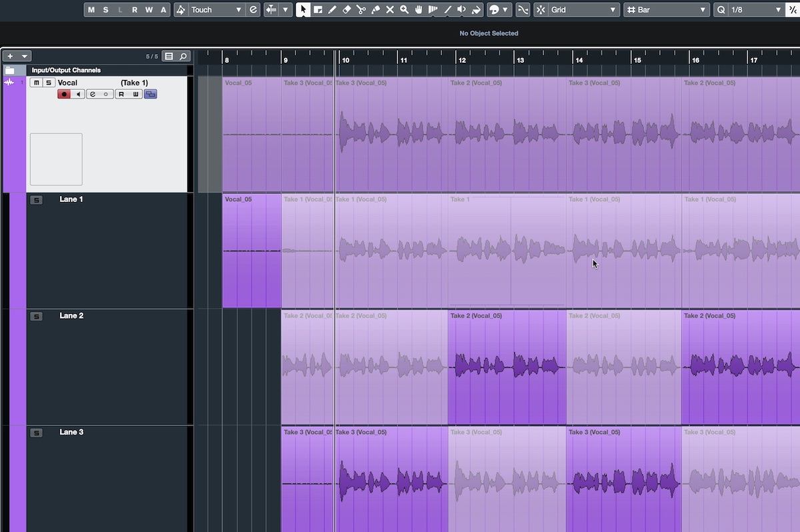Open the 1/8 quantize preset dropdown

pyautogui.click(x=757, y=10)
